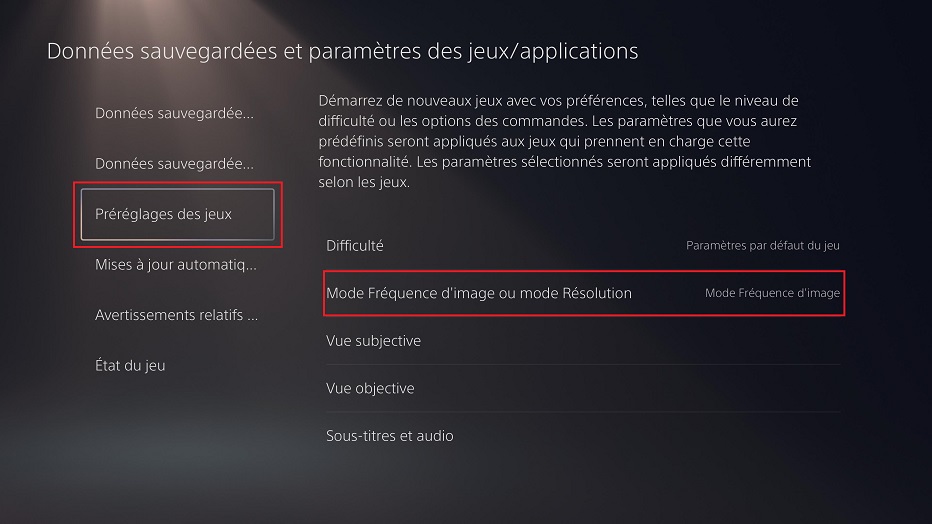Viewport: 932px width, 524px height.
Task: Open the first Données sauvegardée… sidebar entry
Action: tap(174, 113)
